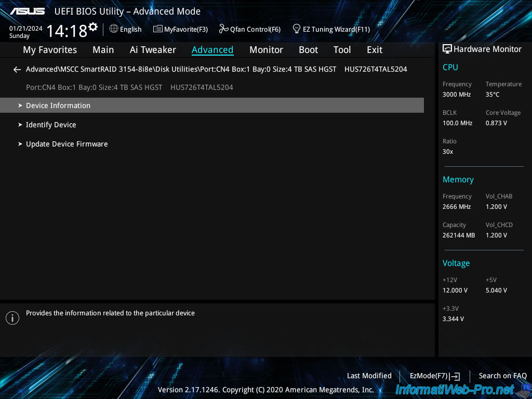Open the Boot tab

click(308, 50)
